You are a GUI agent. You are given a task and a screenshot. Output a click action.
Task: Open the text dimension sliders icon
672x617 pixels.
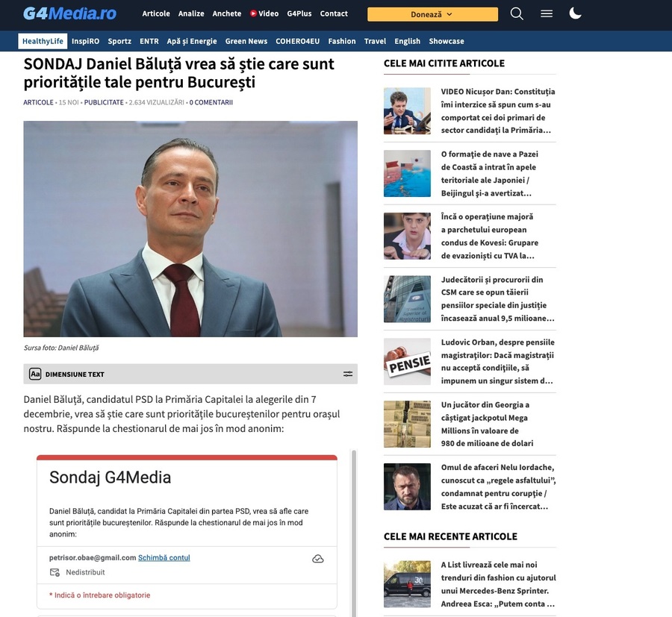(x=348, y=374)
